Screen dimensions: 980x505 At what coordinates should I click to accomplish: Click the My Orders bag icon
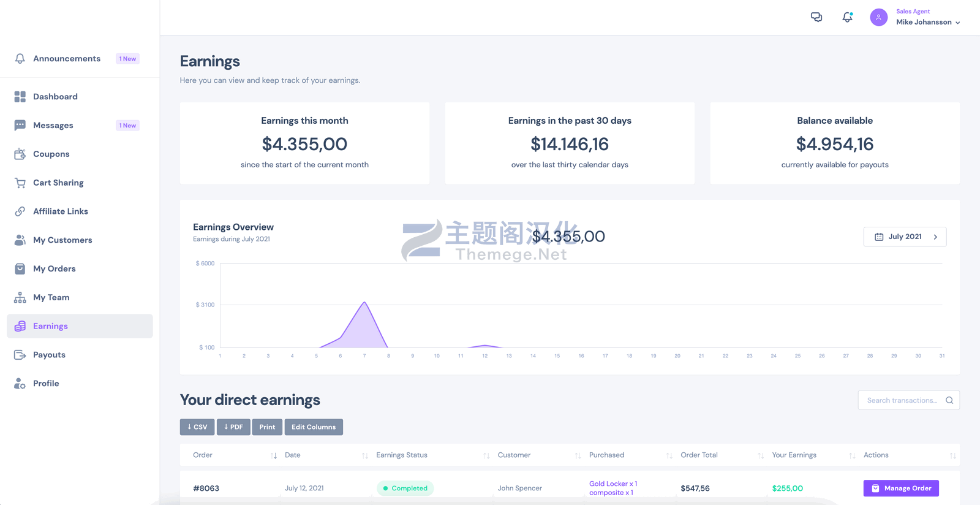tap(20, 269)
